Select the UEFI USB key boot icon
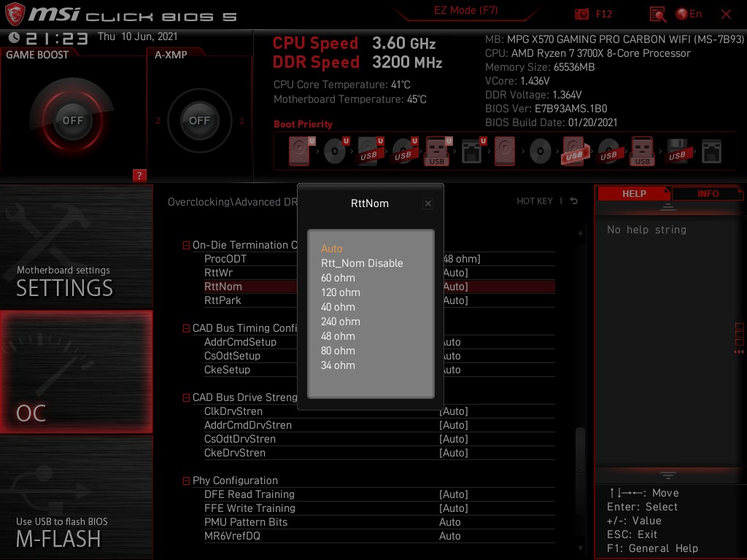The image size is (747, 560). [x=438, y=151]
